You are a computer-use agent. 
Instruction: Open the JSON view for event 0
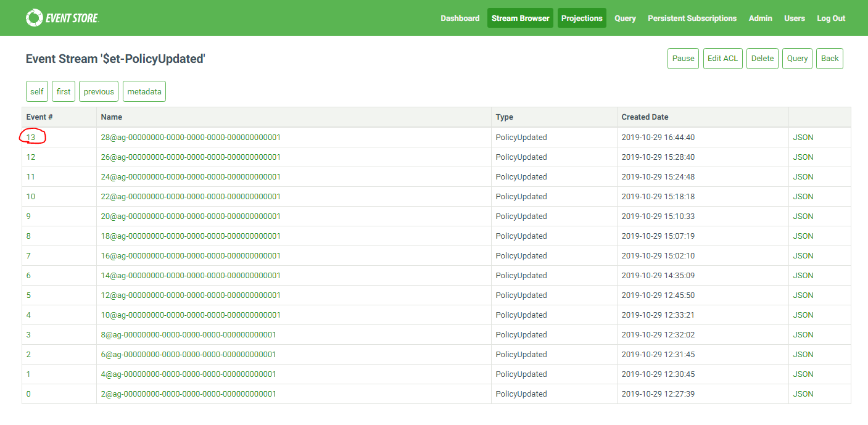point(803,394)
